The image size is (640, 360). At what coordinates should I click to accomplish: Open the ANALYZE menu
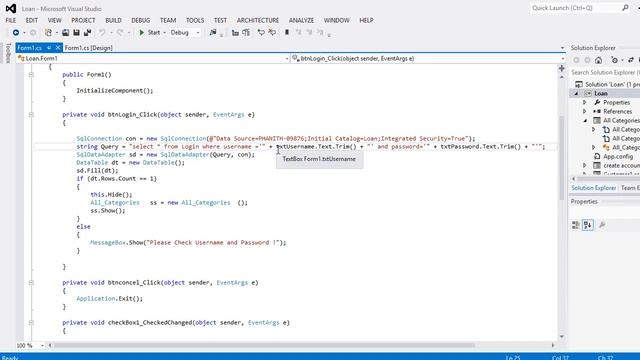click(301, 20)
